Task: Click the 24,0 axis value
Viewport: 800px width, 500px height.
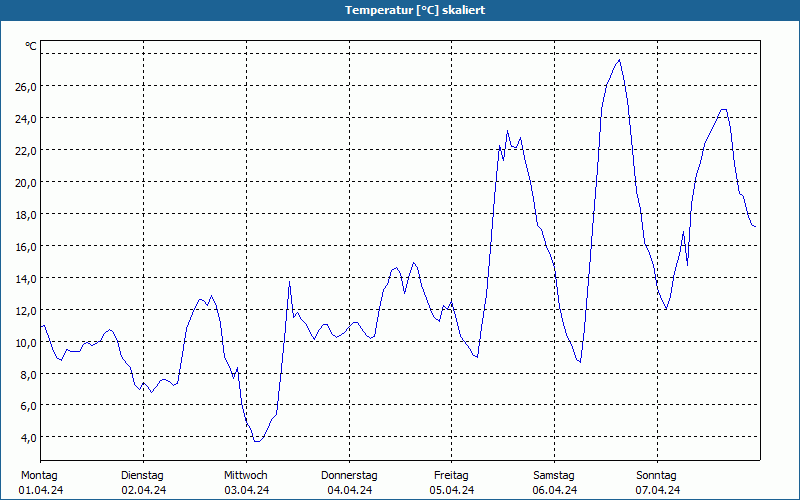Action: click(x=26, y=119)
